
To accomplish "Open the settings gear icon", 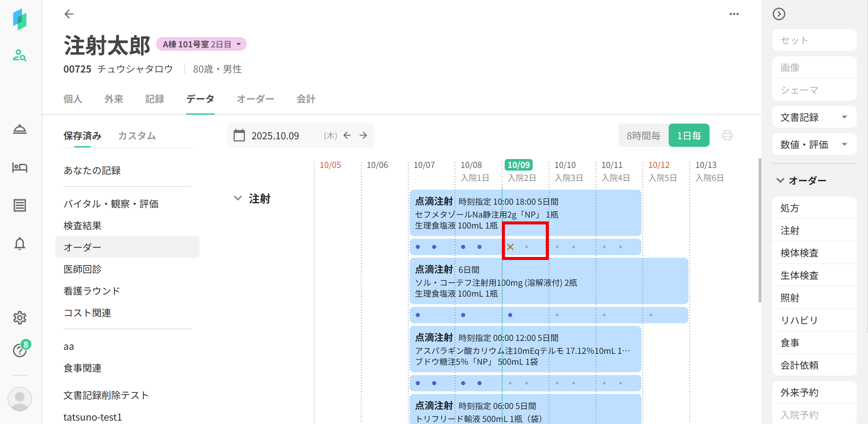I will (19, 318).
